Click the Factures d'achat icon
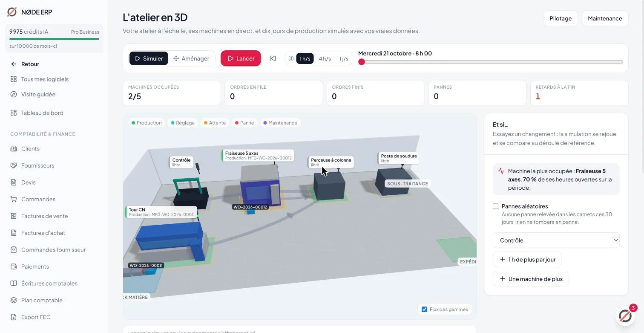 14,233
